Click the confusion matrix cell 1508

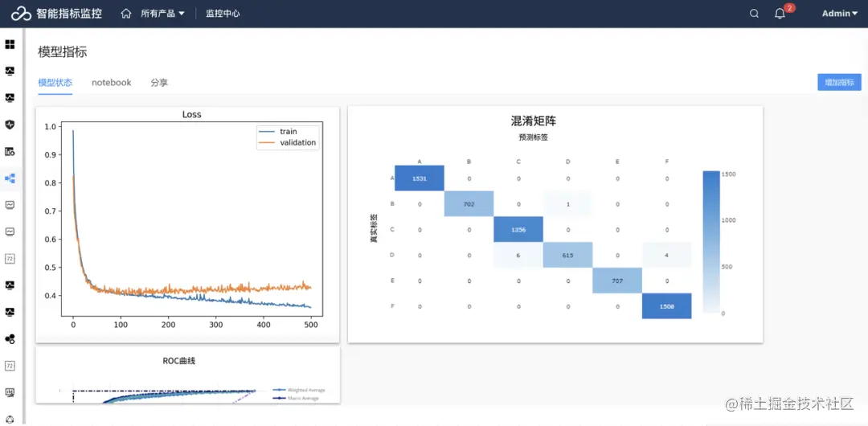(x=667, y=306)
